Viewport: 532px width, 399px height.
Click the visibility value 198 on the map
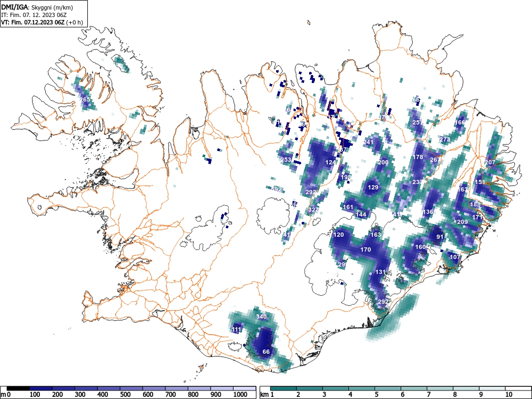click(346, 177)
